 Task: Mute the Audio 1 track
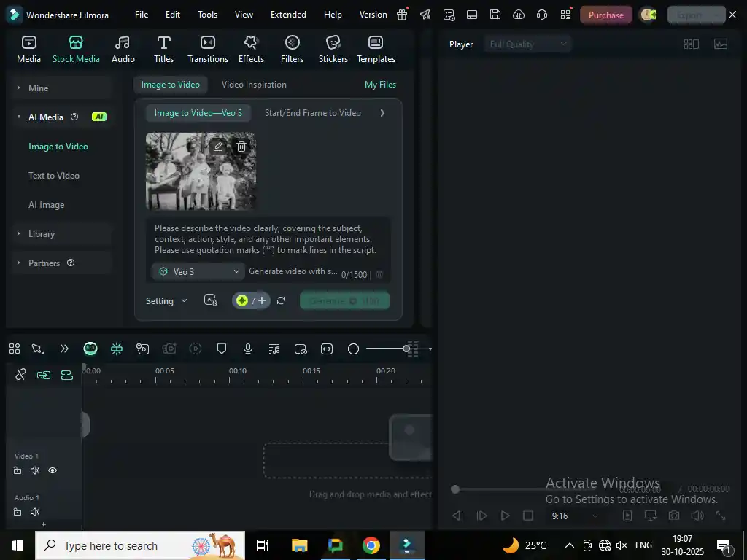pos(35,512)
